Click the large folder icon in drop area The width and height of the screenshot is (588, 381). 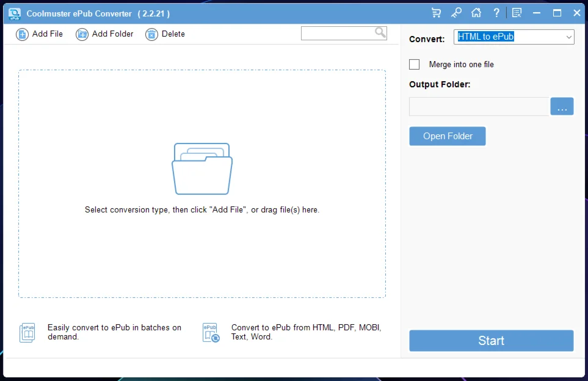pos(202,169)
